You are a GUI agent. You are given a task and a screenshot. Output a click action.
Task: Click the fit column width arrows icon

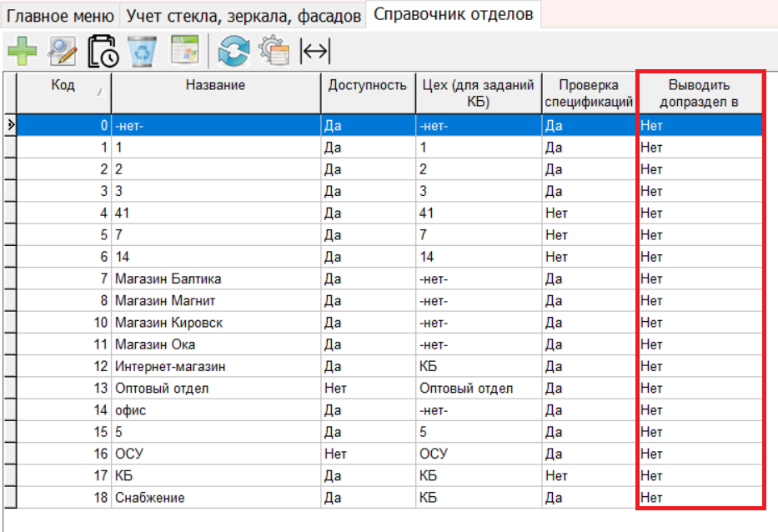click(x=314, y=52)
